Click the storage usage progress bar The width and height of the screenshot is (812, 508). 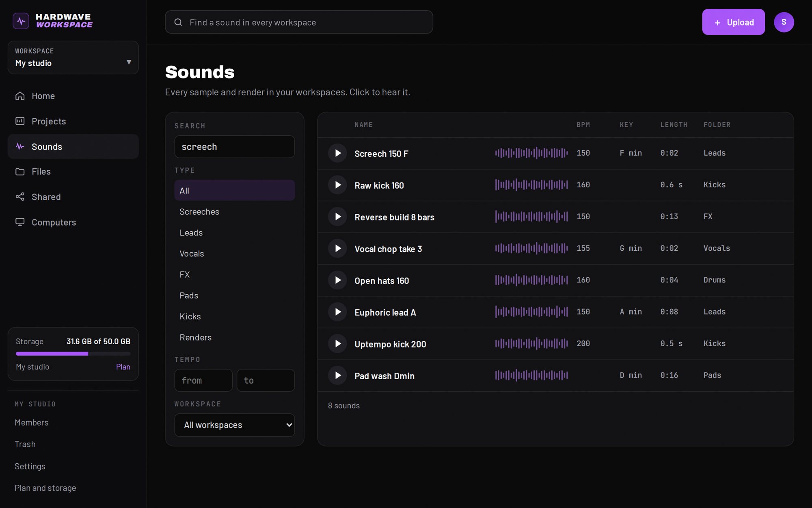coord(73,354)
